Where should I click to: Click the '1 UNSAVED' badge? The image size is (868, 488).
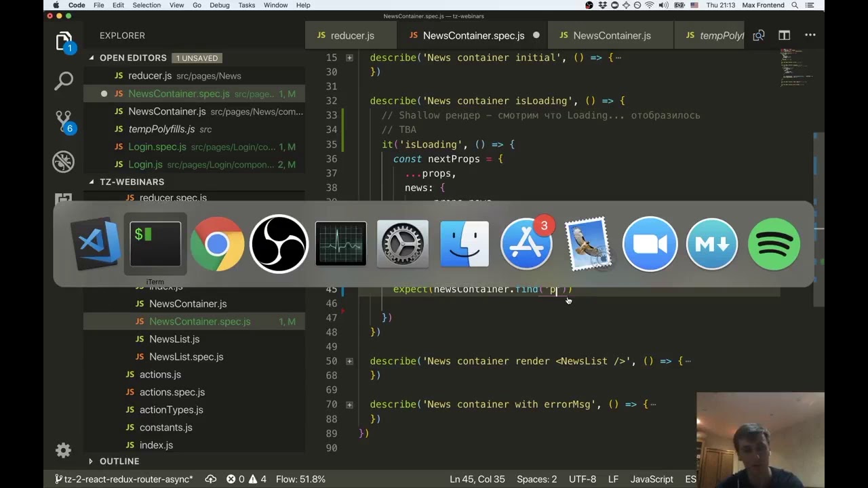coord(197,58)
